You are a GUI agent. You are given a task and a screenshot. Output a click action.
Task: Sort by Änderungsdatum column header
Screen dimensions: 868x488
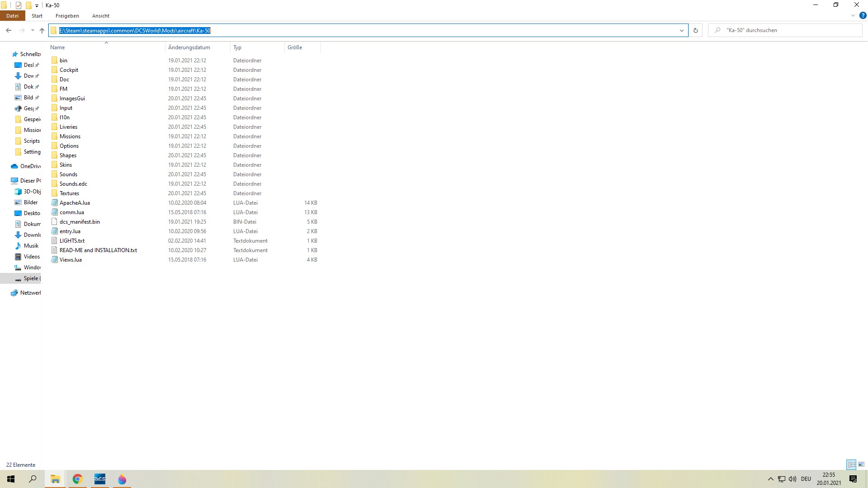coord(198,47)
